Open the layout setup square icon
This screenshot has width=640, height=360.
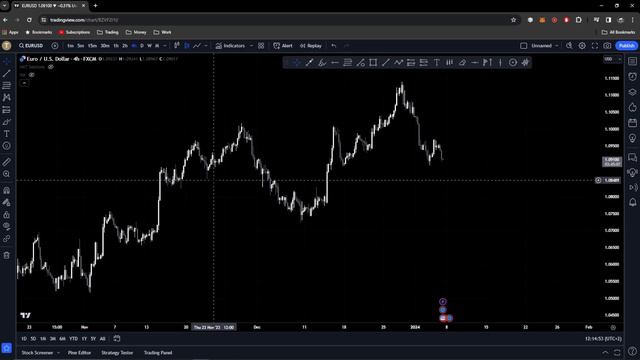(524, 46)
